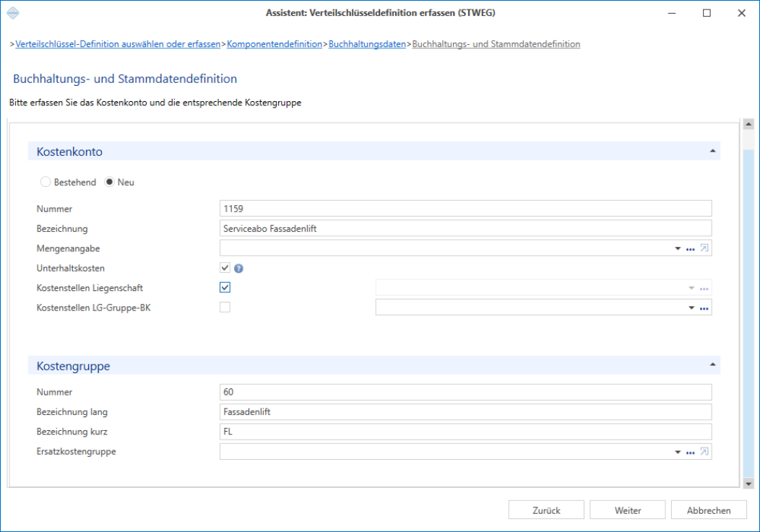Click the Bezeichnung kurz field with FL
Image resolution: width=760 pixels, height=532 pixels.
(x=465, y=432)
